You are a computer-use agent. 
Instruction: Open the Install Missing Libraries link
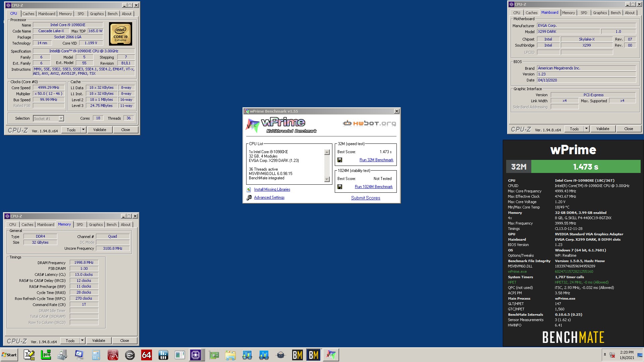coord(272,189)
